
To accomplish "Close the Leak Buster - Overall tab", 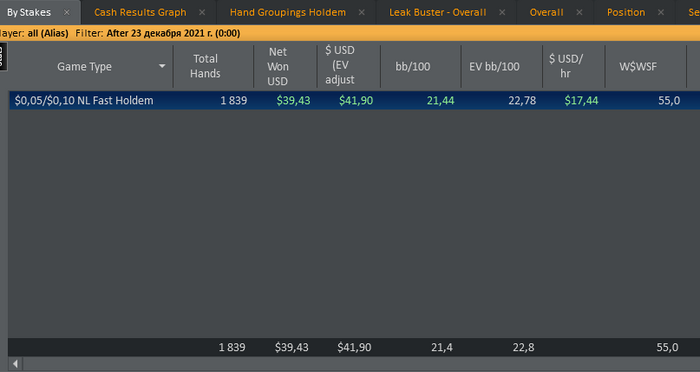I will [x=502, y=13].
